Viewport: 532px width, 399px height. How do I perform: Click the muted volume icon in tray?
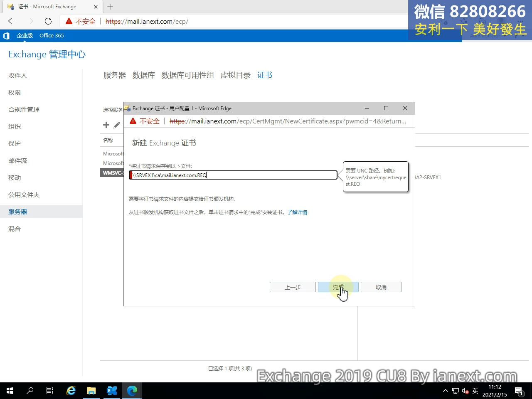[465, 391]
